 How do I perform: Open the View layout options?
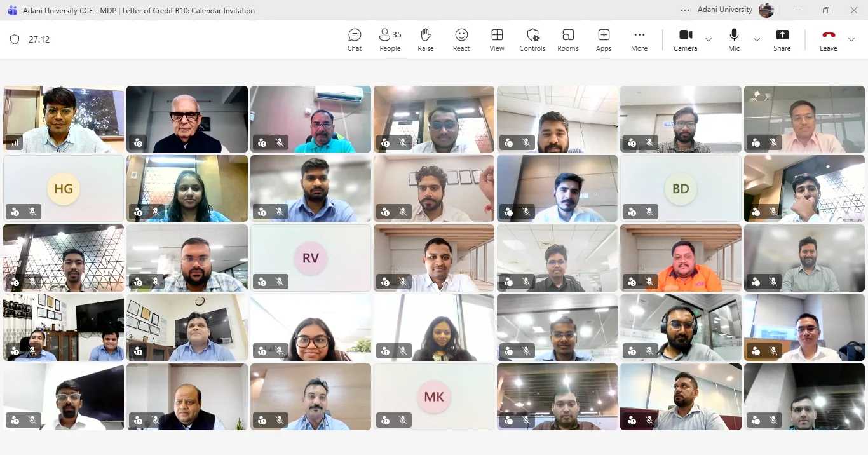pyautogui.click(x=497, y=39)
